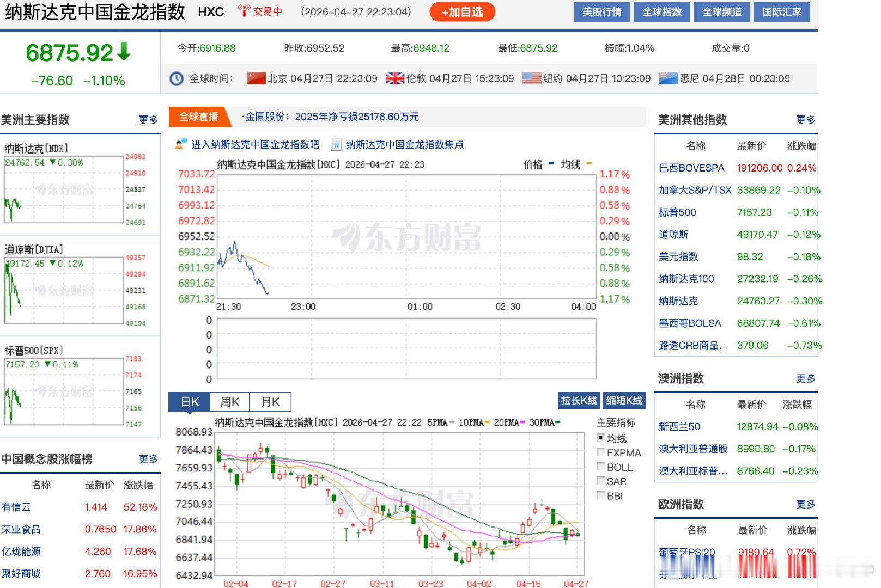Click 更多 next to 欧洲指数

806,504
